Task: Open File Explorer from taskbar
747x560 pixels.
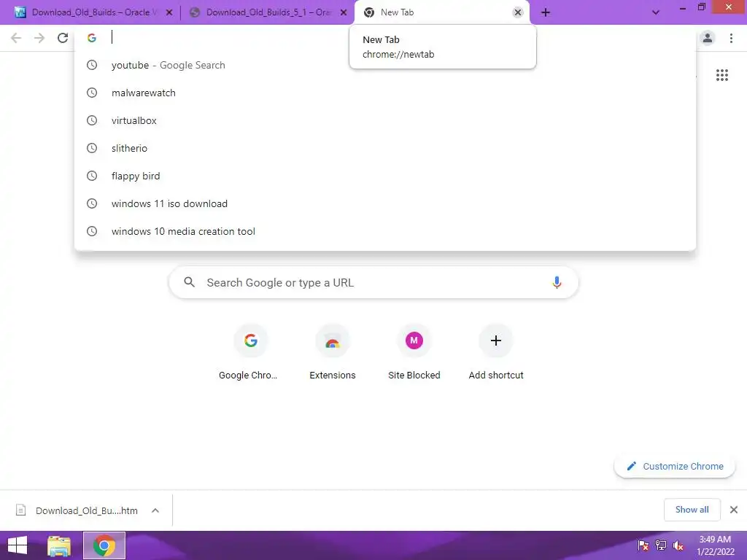Action: 59,545
